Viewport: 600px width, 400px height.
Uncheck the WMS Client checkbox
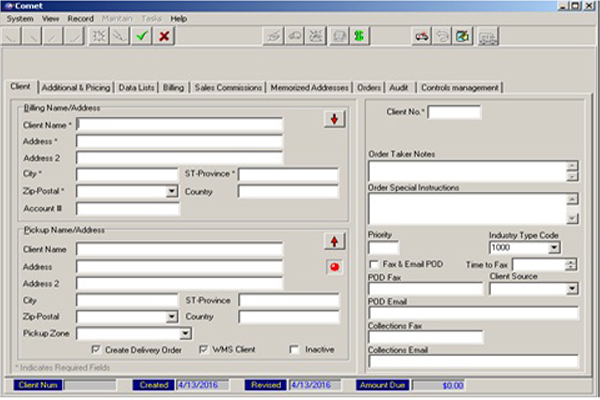(x=204, y=349)
